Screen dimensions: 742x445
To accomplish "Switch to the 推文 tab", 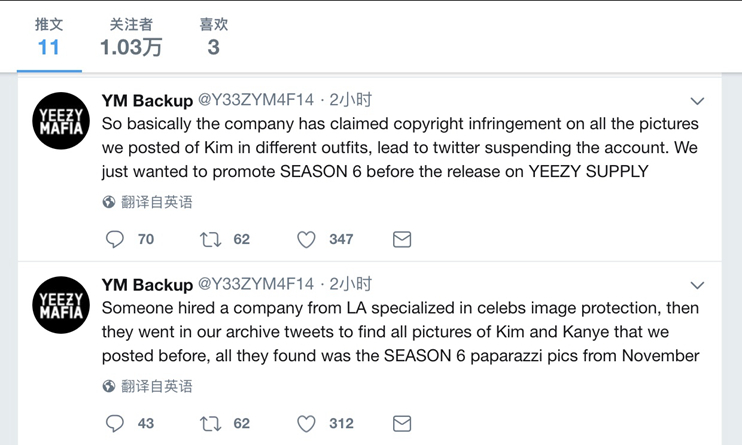I will [x=48, y=36].
